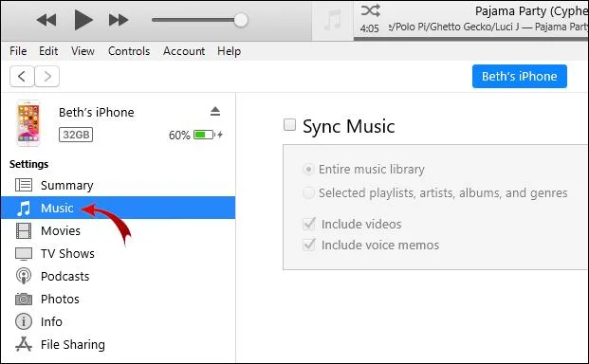
Task: Select the Summary list icon
Action: [x=24, y=185]
